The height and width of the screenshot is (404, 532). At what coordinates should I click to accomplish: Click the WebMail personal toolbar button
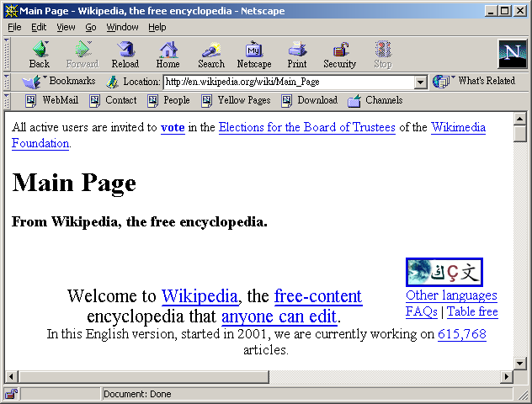(51, 100)
